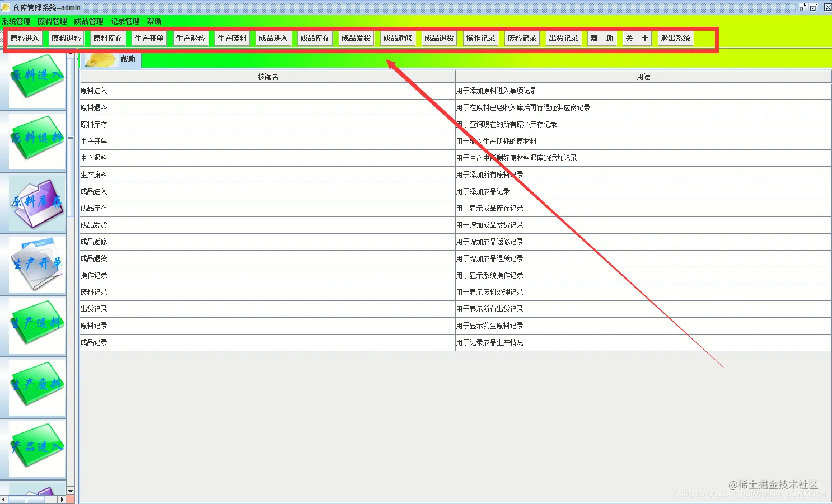This screenshot has height=504, width=832.
Task: Click the 关 于 toolbar button
Action: [x=637, y=38]
